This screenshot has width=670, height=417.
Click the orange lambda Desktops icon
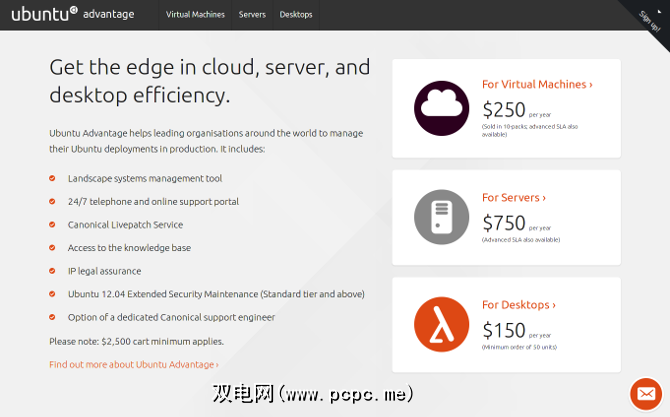441,324
